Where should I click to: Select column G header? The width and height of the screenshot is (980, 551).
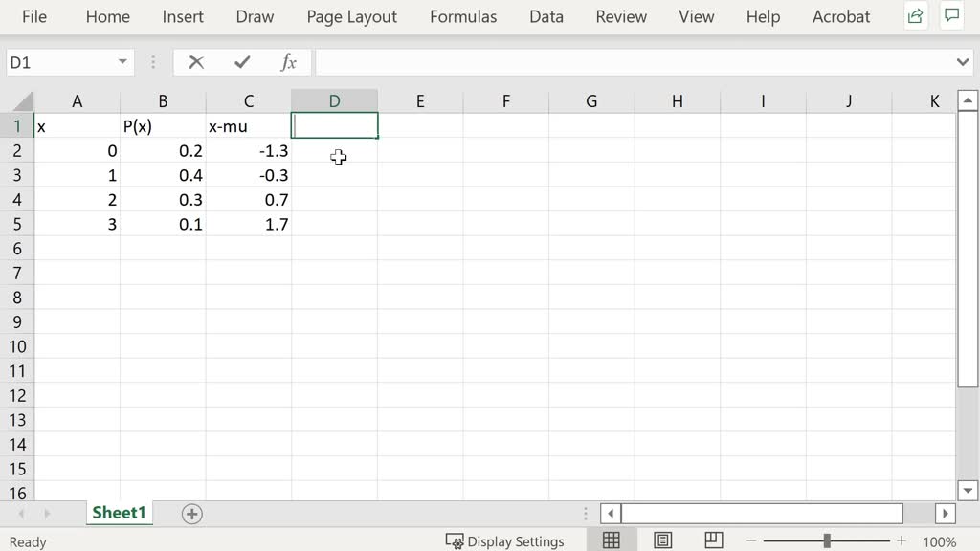point(591,101)
